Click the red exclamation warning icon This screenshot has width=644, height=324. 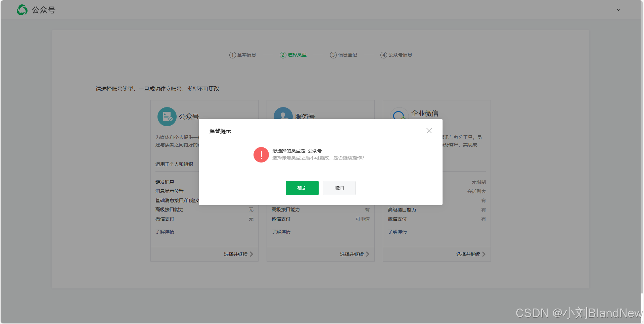click(261, 155)
